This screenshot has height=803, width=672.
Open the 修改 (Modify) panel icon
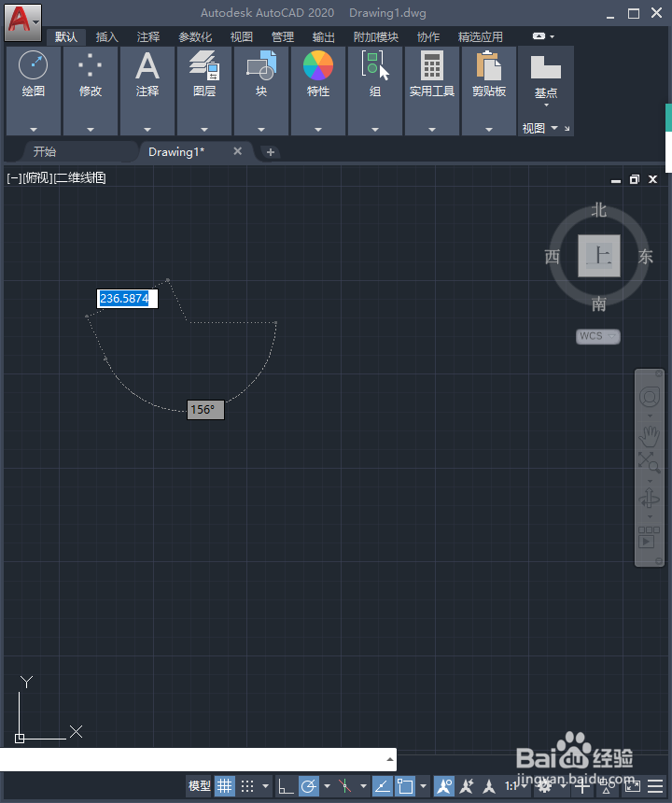click(x=91, y=65)
